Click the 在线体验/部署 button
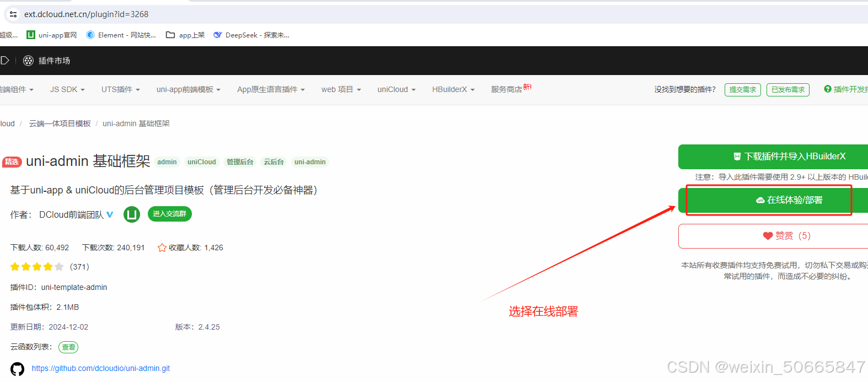The width and height of the screenshot is (868, 382). (773, 200)
